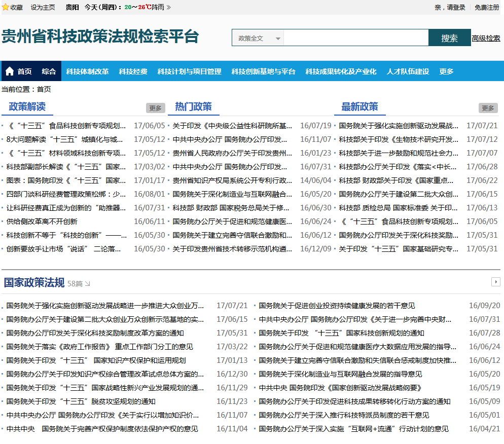Viewport: 504px width, 444px height.
Task: Click 更多 button next to 最新政策
Action: click(488, 108)
